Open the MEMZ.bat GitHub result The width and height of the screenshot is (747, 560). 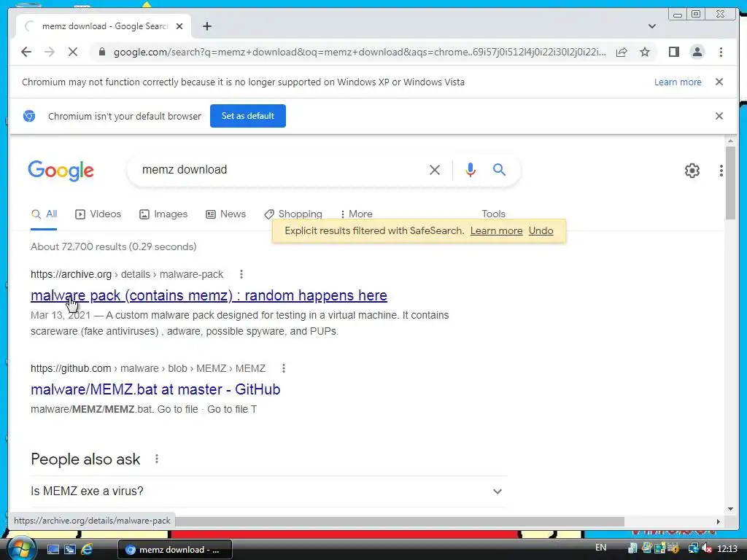(x=155, y=389)
